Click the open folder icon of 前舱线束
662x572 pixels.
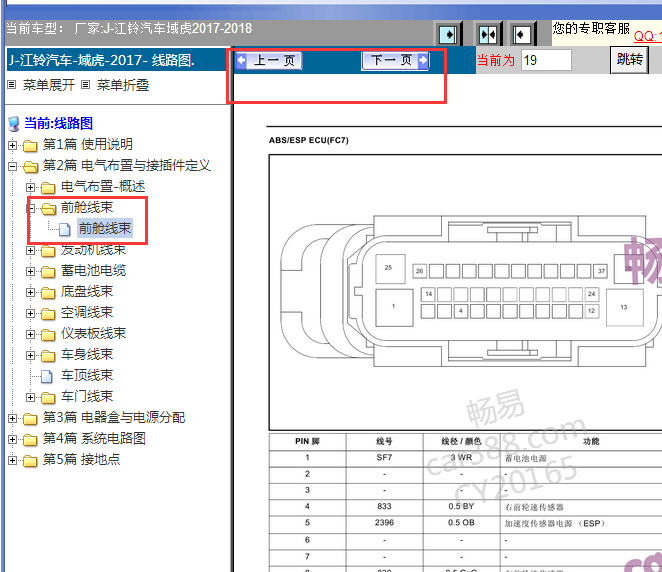click(x=49, y=209)
